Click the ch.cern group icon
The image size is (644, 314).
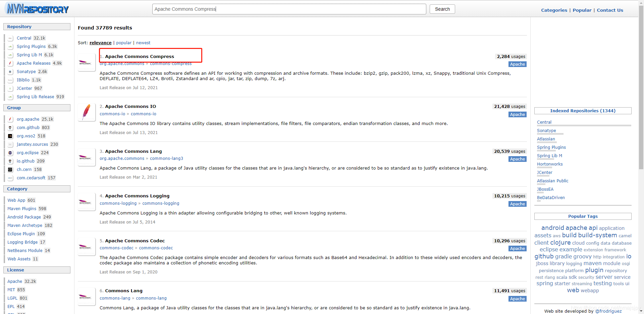click(10, 170)
